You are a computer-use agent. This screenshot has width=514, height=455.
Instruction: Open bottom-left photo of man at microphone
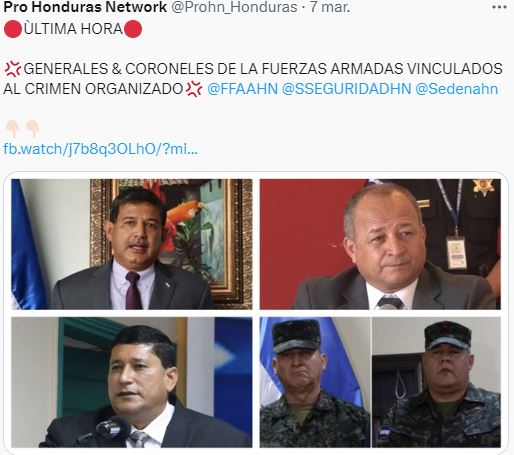[x=132, y=382]
